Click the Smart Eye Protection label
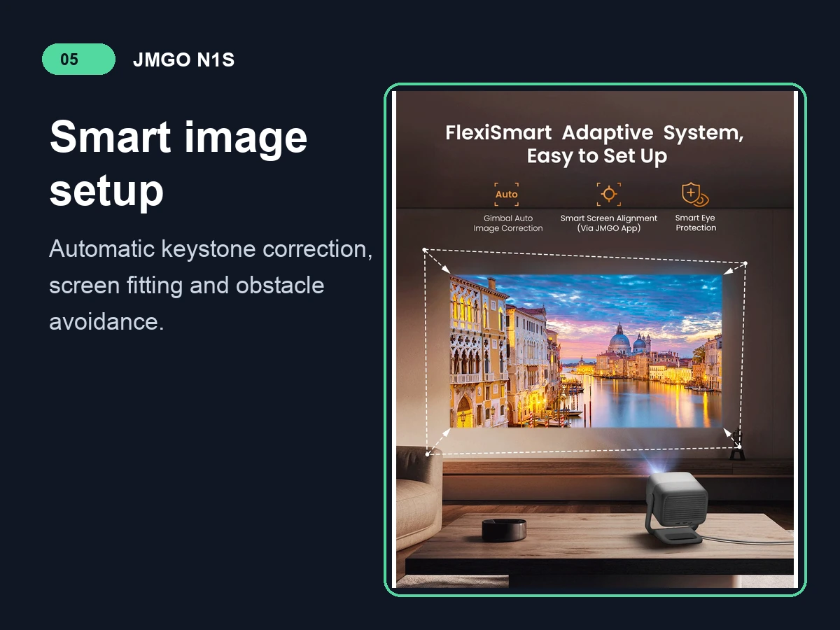The height and width of the screenshot is (630, 840). click(x=696, y=223)
